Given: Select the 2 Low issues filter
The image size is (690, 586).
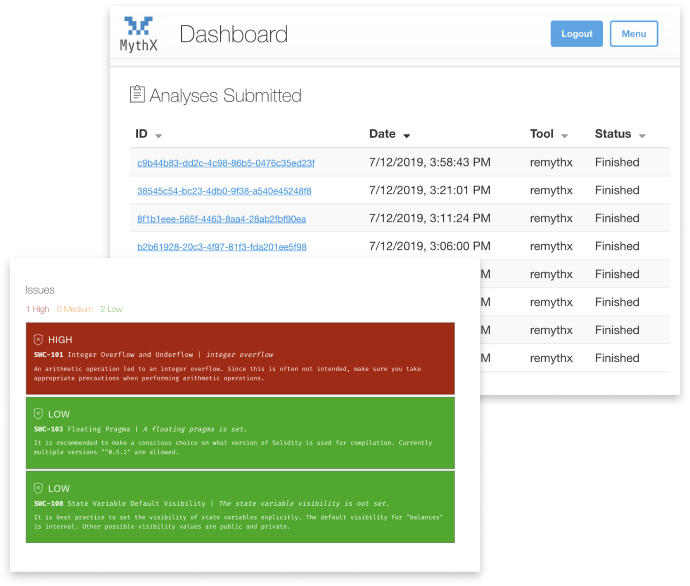Looking at the screenshot, I should (111, 309).
